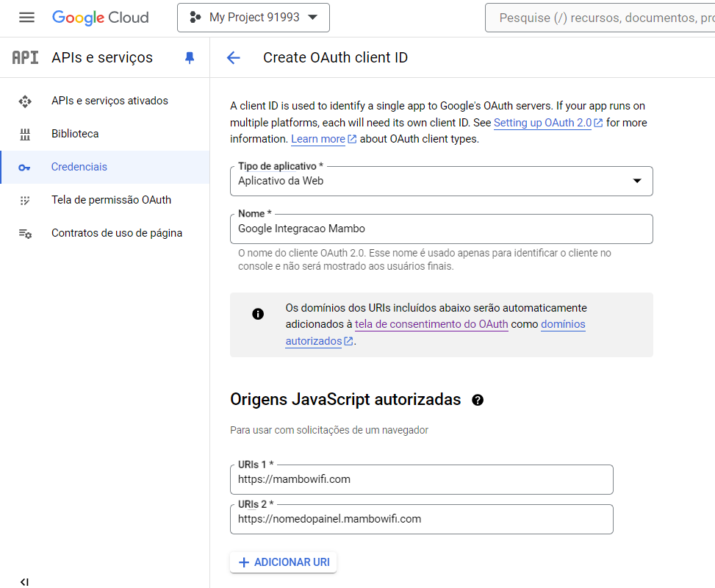
Task: Toggle the pin icon next to APIs e serviços
Action: coord(190,57)
